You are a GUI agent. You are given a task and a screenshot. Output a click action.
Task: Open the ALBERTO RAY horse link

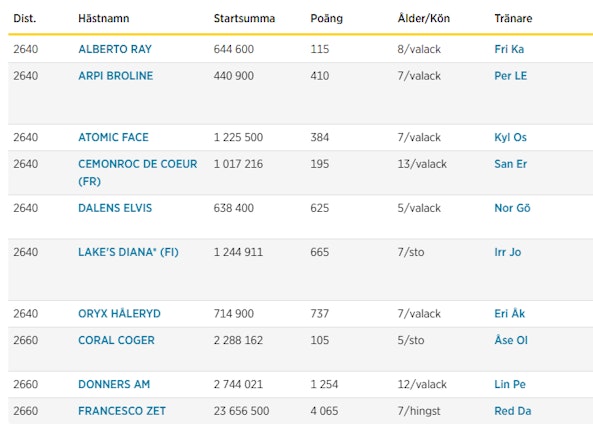115,49
